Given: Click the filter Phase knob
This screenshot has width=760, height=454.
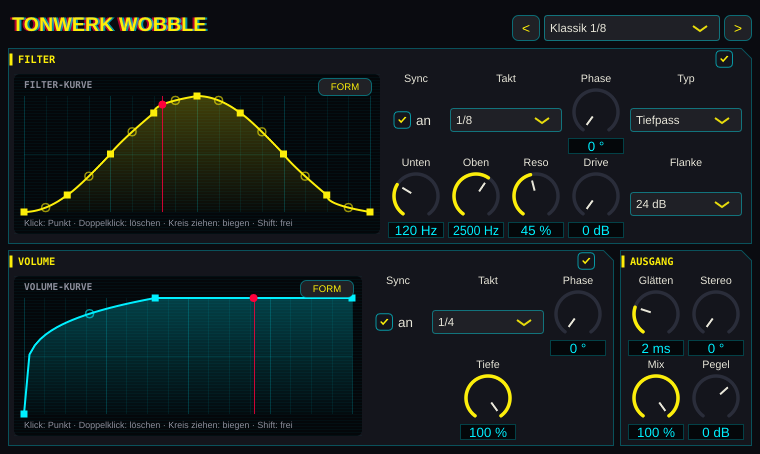Looking at the screenshot, I should tap(596, 112).
